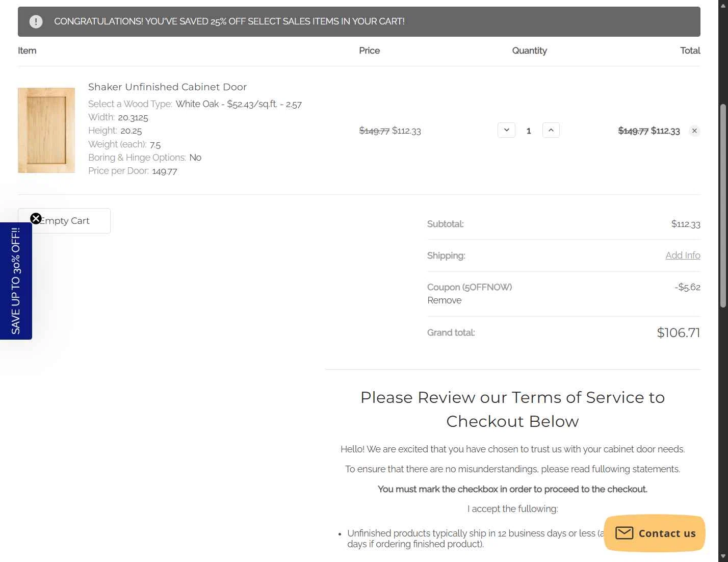Open the cabinet door product thumbnail
Image resolution: width=728 pixels, height=562 pixels.
pos(46,130)
